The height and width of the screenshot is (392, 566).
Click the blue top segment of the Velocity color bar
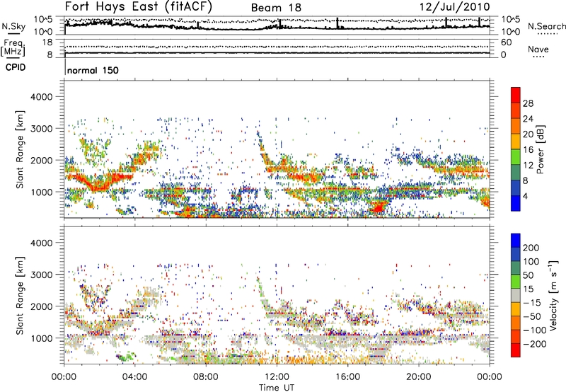pyautogui.click(x=516, y=241)
